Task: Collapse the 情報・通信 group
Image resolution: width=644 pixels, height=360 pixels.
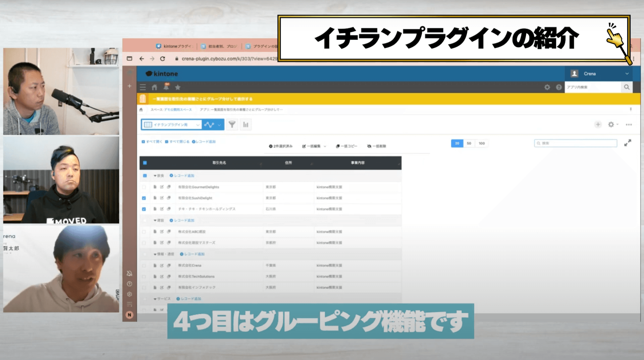Action: (x=155, y=254)
